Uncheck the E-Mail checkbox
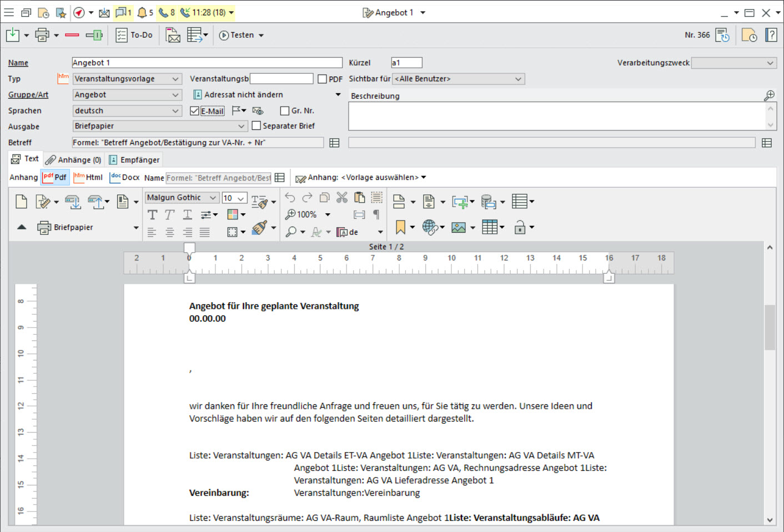 [x=194, y=111]
